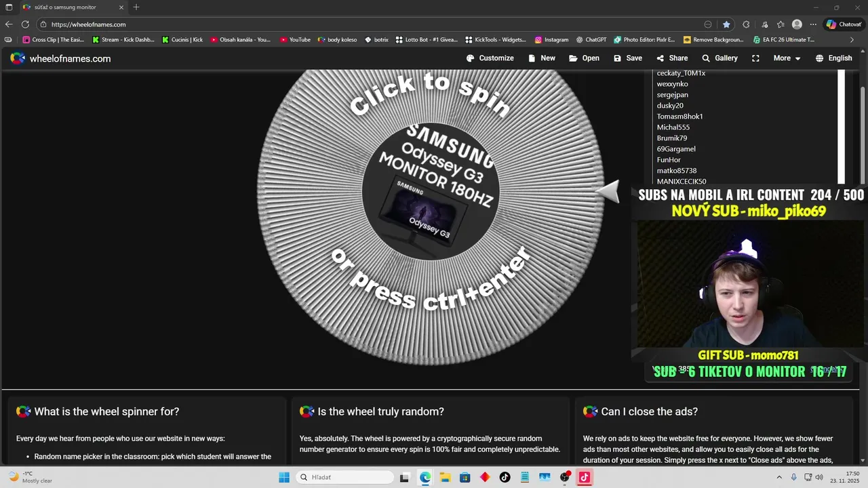Open the Windows Start menu

tap(284, 477)
